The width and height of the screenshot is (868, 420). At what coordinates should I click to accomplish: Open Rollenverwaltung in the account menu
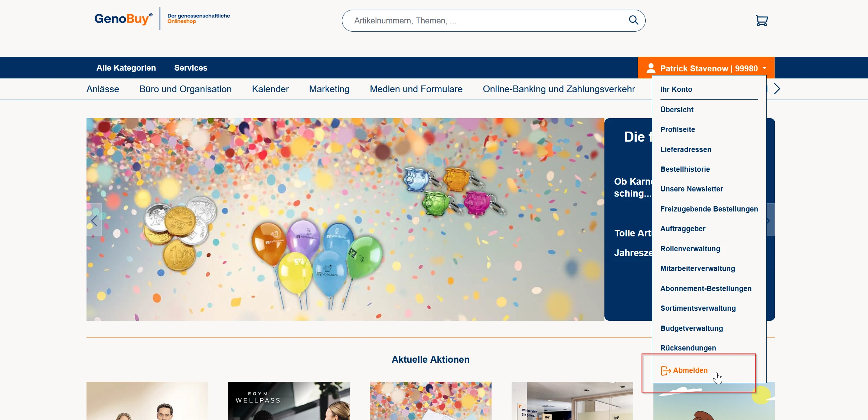point(690,249)
